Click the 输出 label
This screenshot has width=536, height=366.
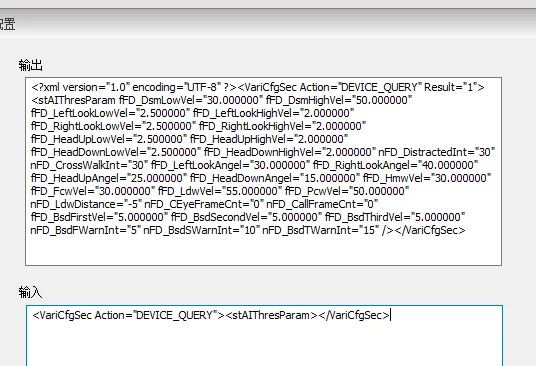tap(30, 65)
